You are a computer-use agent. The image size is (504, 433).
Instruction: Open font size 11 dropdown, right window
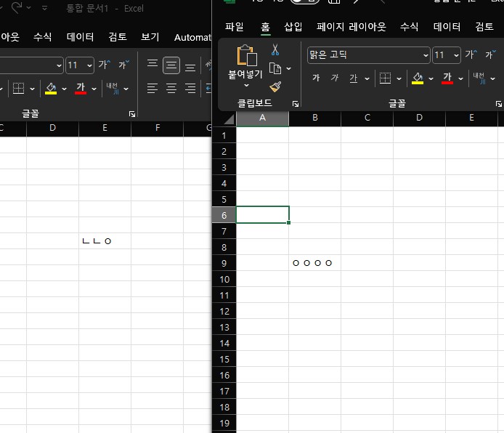[456, 55]
